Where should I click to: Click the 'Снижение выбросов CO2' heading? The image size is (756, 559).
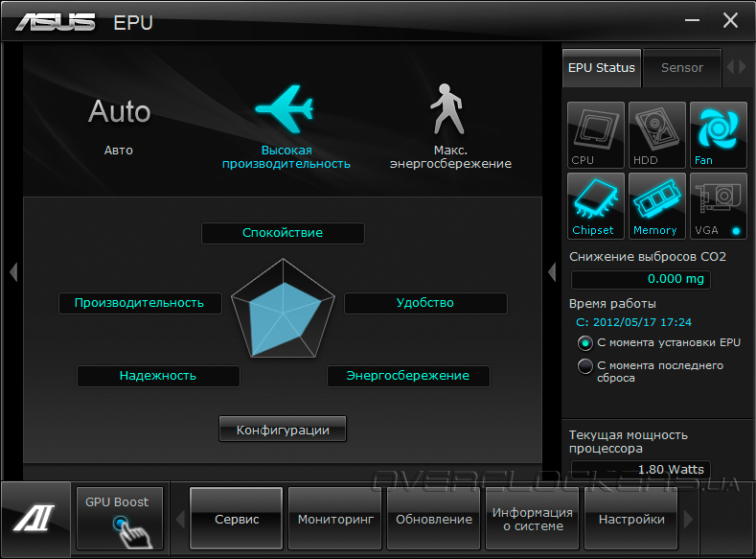(x=648, y=257)
